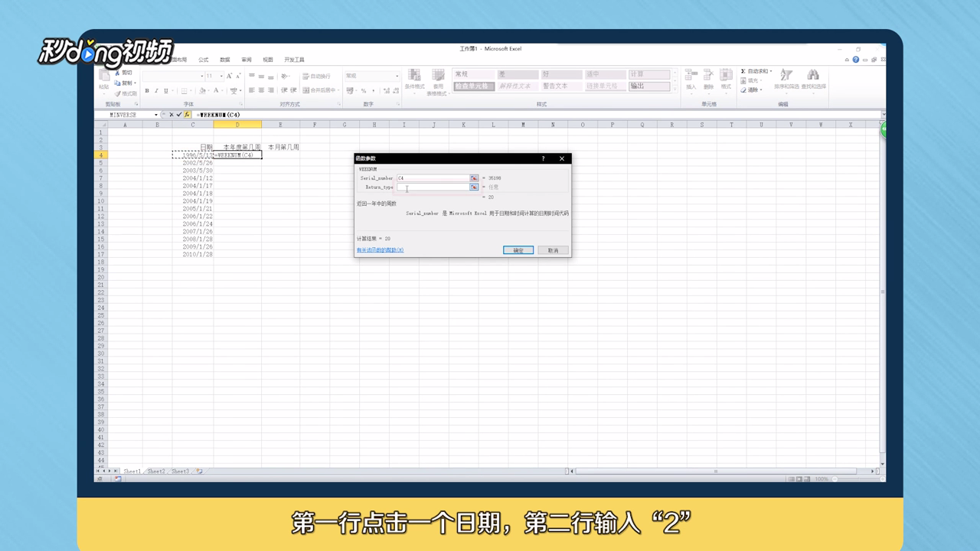Click the text Orientation icon
This screenshot has width=980, height=551.
pyautogui.click(x=285, y=77)
